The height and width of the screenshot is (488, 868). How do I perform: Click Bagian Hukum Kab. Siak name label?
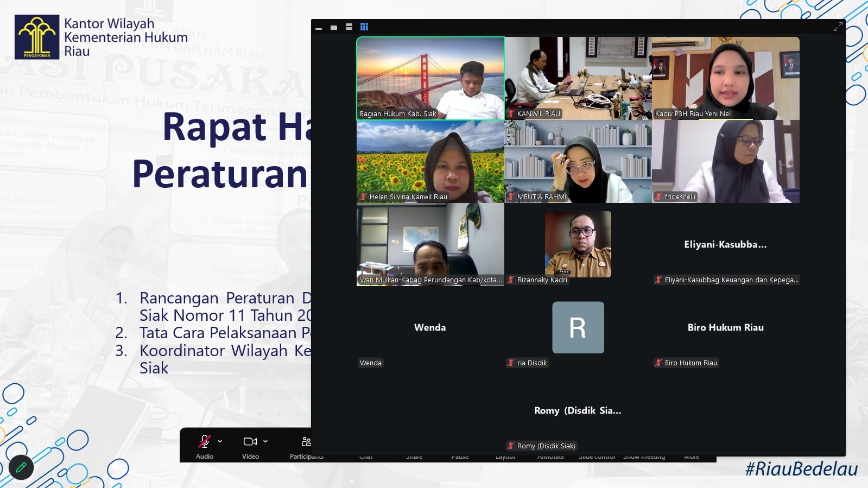398,114
